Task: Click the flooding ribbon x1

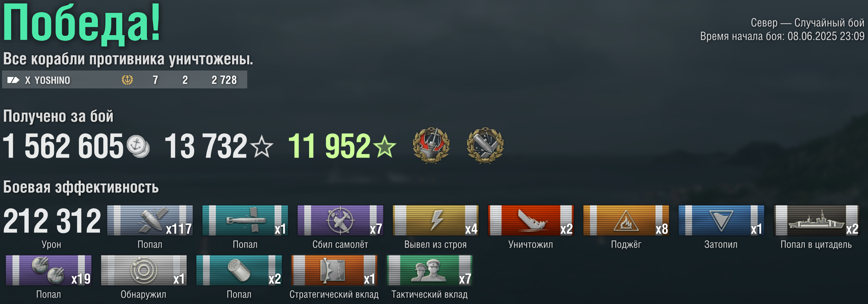Action: (721, 220)
